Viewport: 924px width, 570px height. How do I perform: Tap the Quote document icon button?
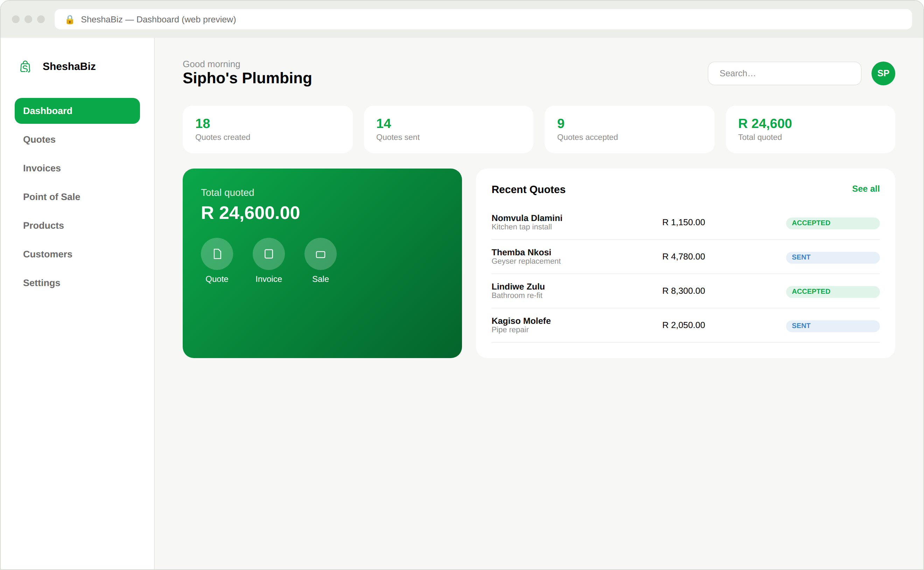217,254
